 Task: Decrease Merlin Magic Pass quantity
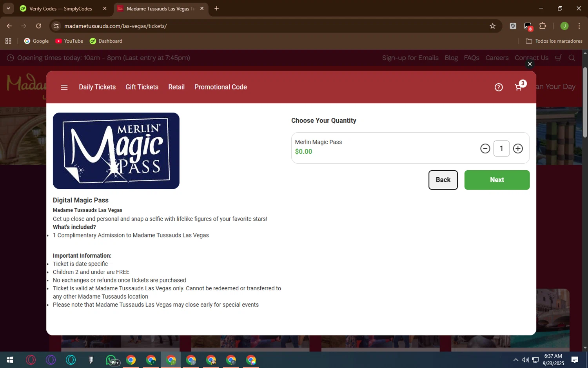tap(485, 149)
